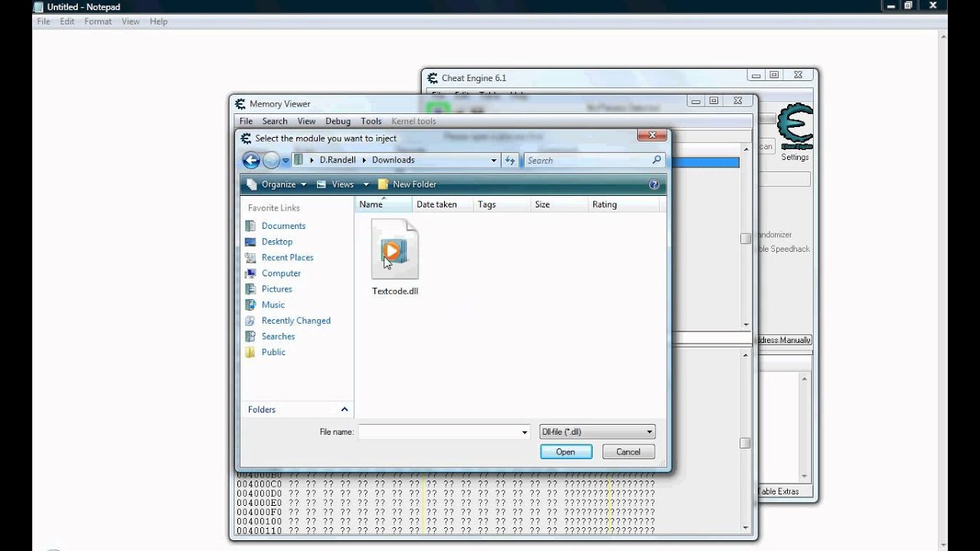Click the Memory Viewer title icon

[x=240, y=104]
